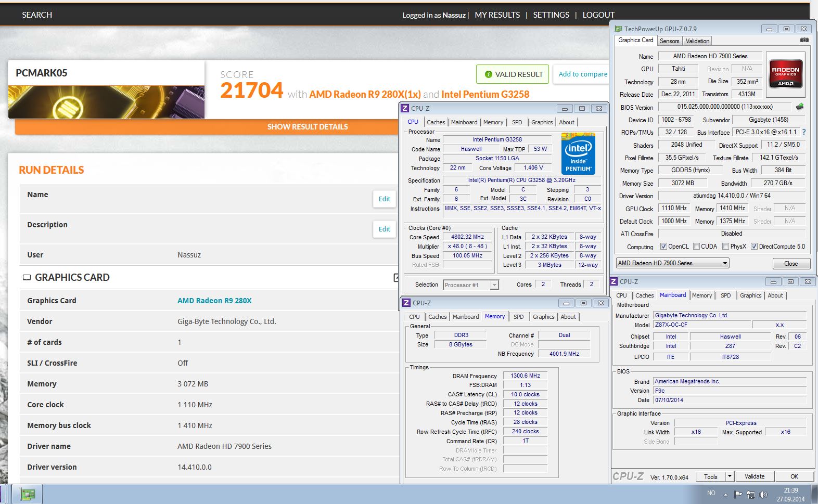Click the DRAM Frequency value 1300.6 MHz

525,376
